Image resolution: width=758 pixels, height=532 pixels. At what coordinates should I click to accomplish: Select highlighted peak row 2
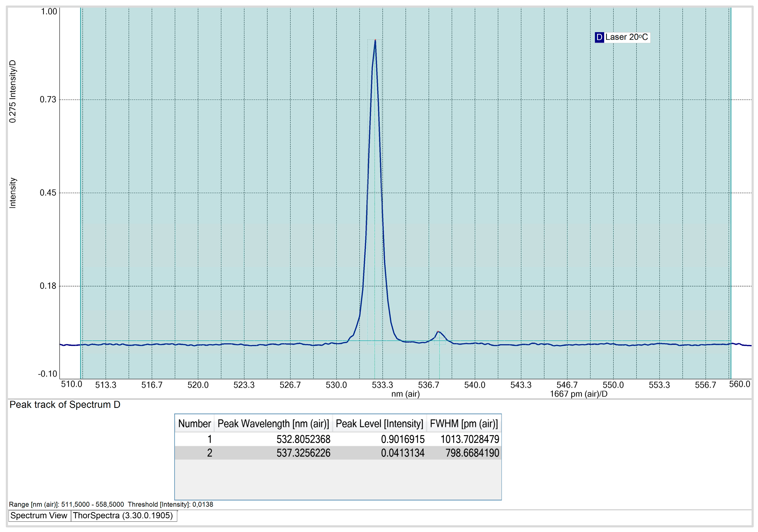(209, 453)
